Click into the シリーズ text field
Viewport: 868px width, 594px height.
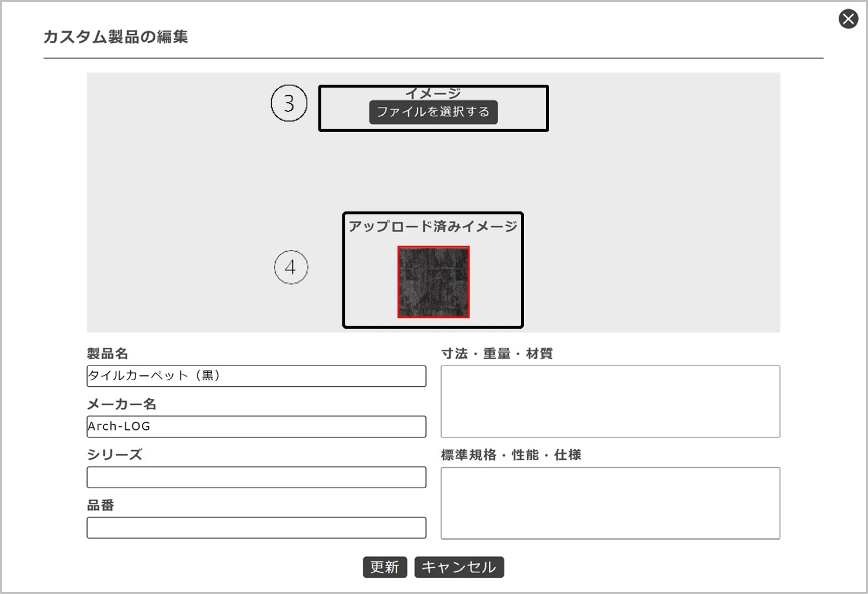[x=256, y=477]
